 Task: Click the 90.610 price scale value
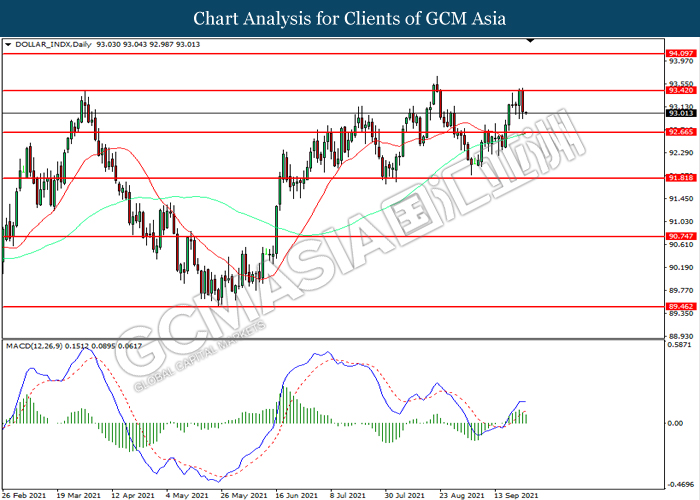point(681,245)
